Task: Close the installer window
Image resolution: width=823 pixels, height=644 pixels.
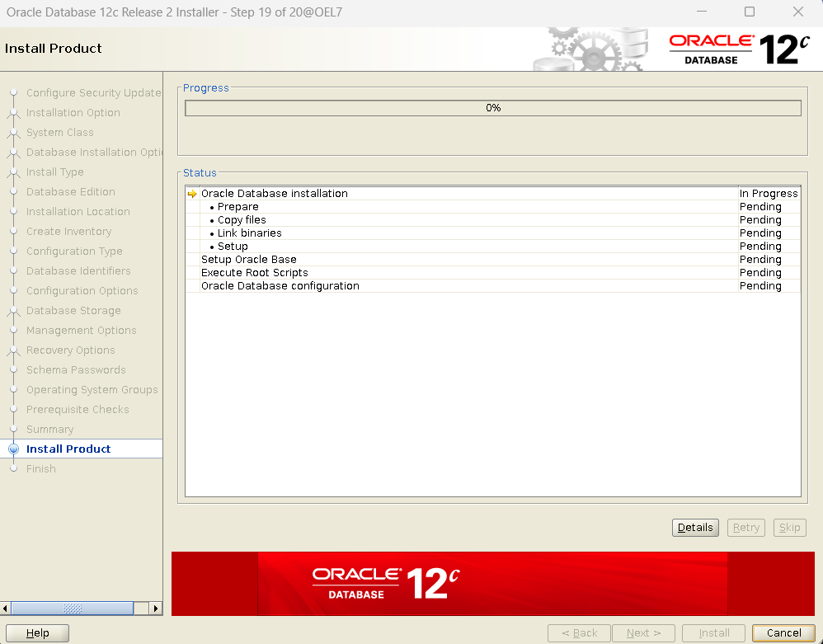Action: click(797, 12)
